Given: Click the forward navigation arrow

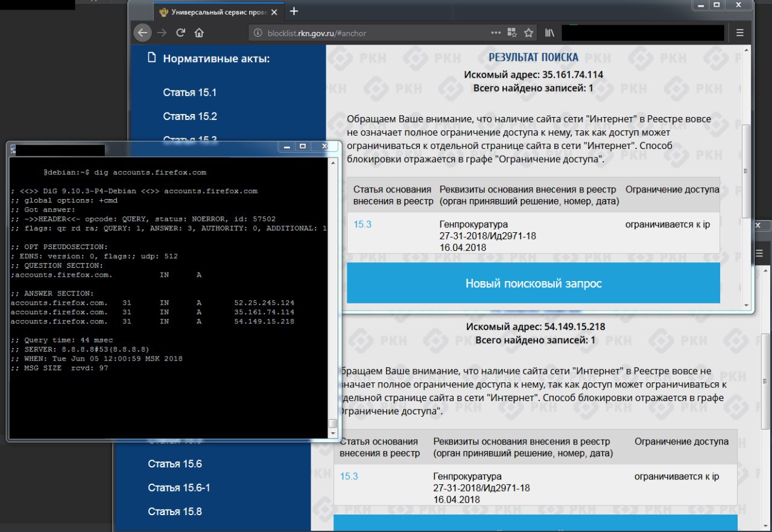Looking at the screenshot, I should [x=162, y=33].
